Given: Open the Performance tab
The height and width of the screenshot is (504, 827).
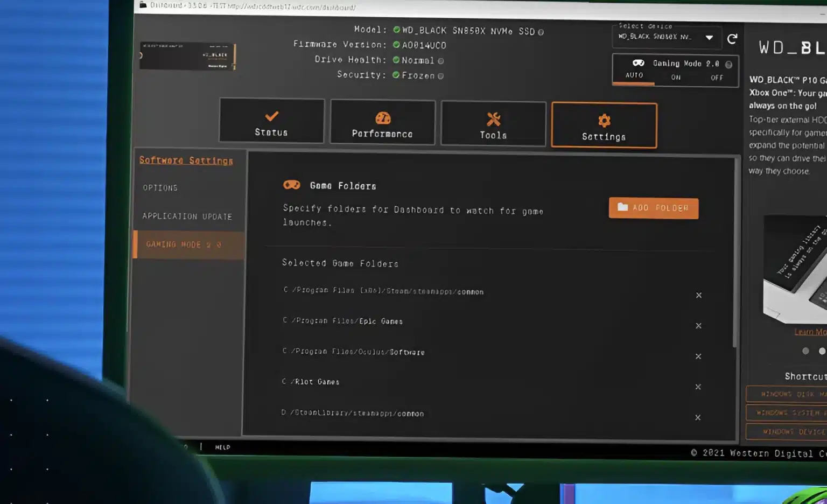Looking at the screenshot, I should [382, 122].
